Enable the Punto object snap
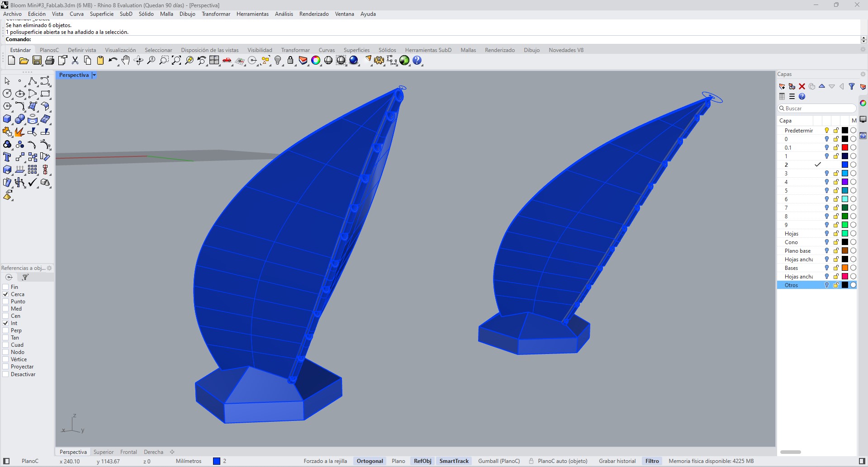This screenshot has width=868, height=467. click(x=6, y=302)
